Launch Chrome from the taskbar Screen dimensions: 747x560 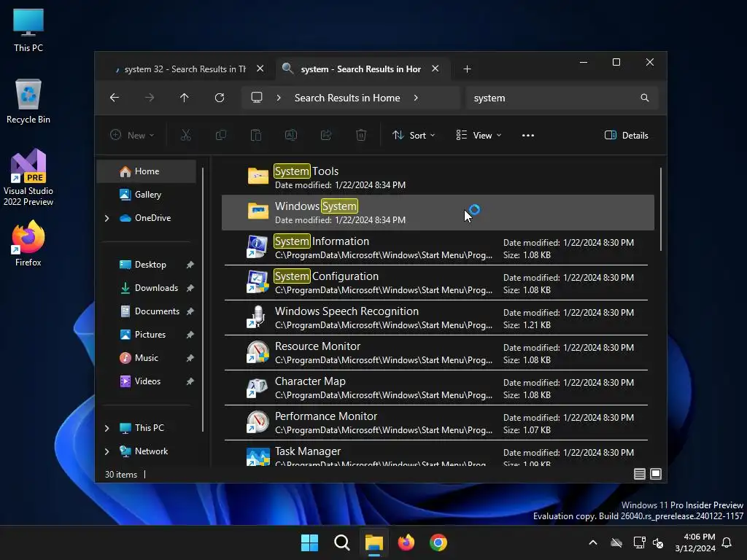(438, 542)
